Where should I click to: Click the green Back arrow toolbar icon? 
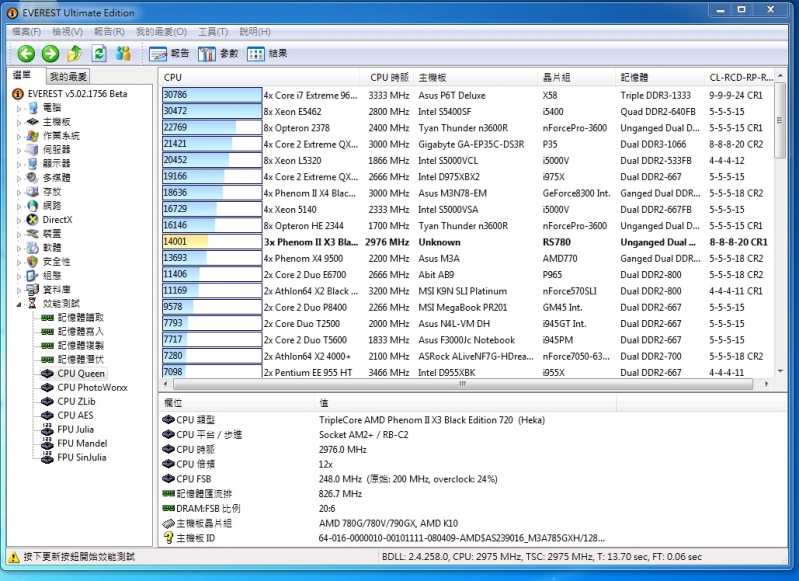(x=26, y=54)
